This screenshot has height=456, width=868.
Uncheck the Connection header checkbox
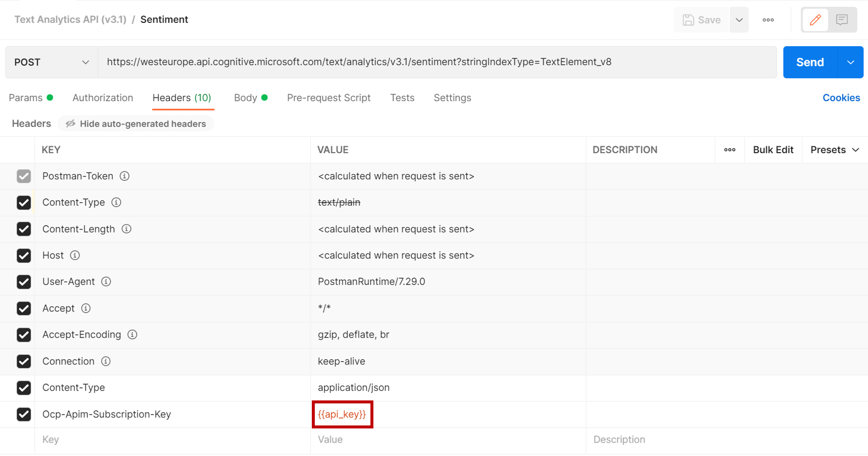tap(24, 361)
